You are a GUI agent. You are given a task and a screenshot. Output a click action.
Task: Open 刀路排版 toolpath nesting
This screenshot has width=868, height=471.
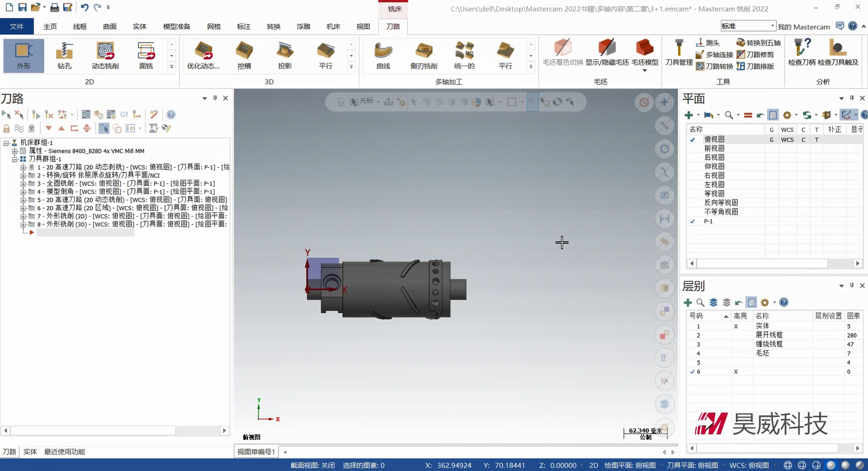(x=755, y=66)
